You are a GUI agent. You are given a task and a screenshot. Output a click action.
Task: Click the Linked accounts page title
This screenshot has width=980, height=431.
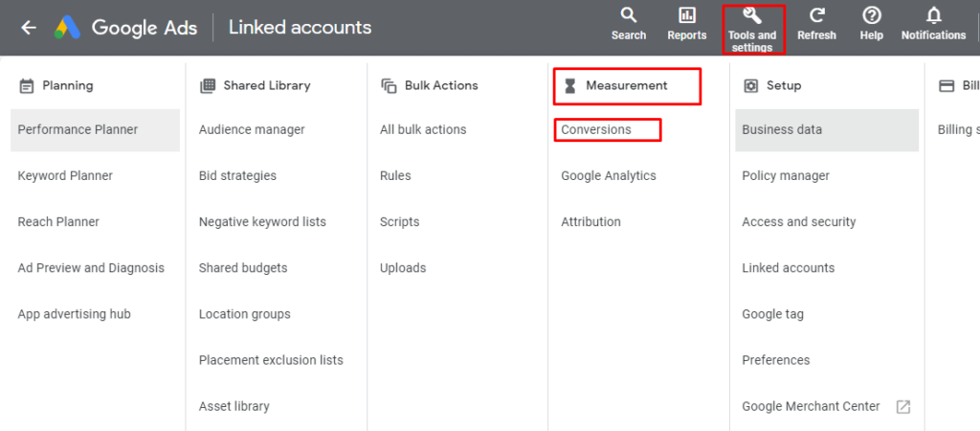300,28
